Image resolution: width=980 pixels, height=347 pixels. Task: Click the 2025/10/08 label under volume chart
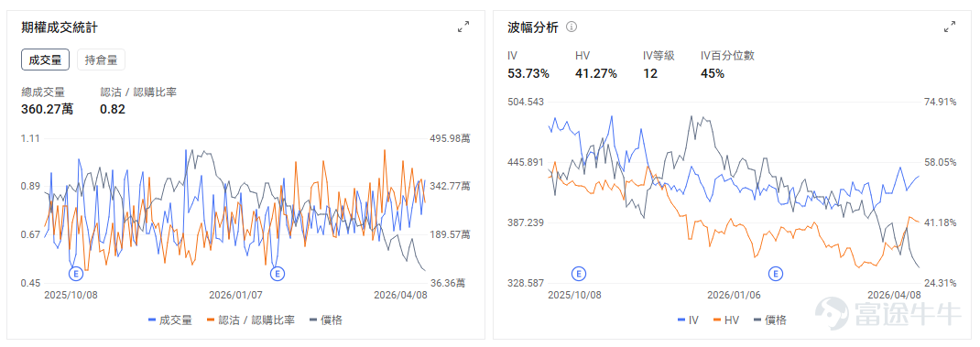click(x=71, y=295)
